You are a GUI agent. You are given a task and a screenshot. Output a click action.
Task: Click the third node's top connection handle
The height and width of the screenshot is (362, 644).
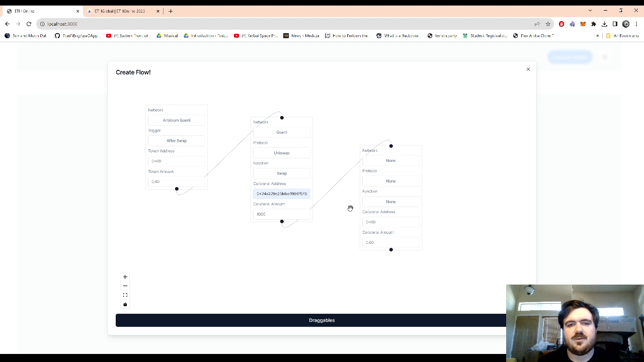[x=391, y=146]
